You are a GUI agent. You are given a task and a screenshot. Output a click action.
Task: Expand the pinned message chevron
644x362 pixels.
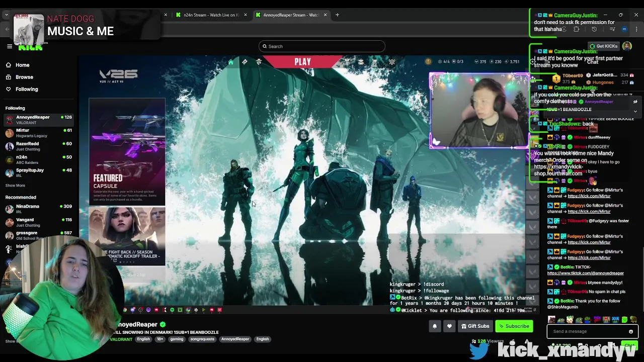[x=635, y=111]
